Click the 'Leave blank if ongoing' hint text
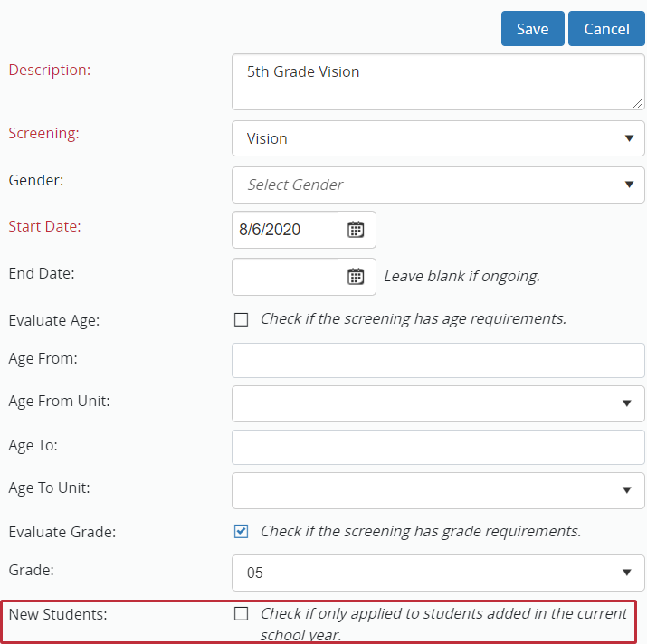647x644 pixels. 461,277
